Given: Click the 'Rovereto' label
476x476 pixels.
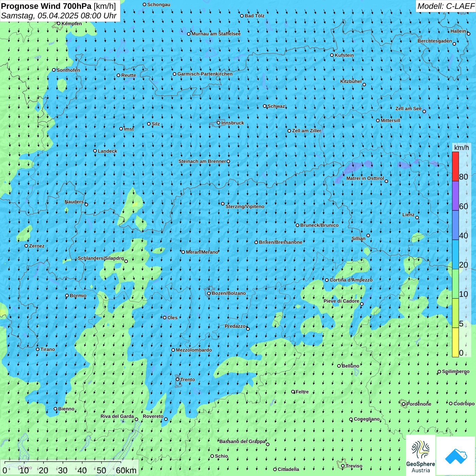Looking at the screenshot, I should (153, 416).
